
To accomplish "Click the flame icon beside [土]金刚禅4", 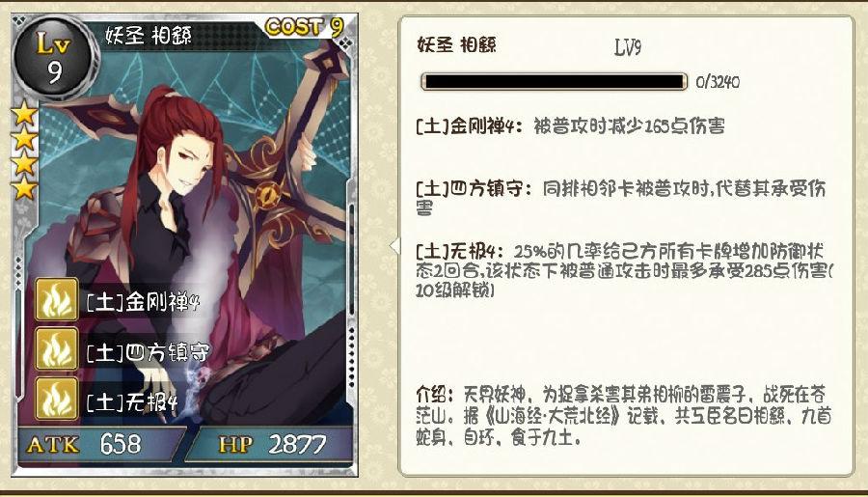I will point(57,300).
